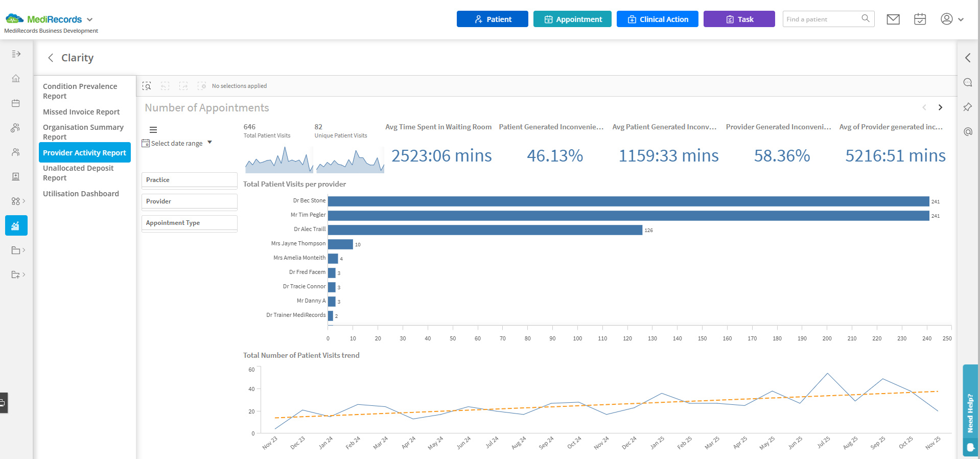Click the smart search selection icon

pos(147,86)
